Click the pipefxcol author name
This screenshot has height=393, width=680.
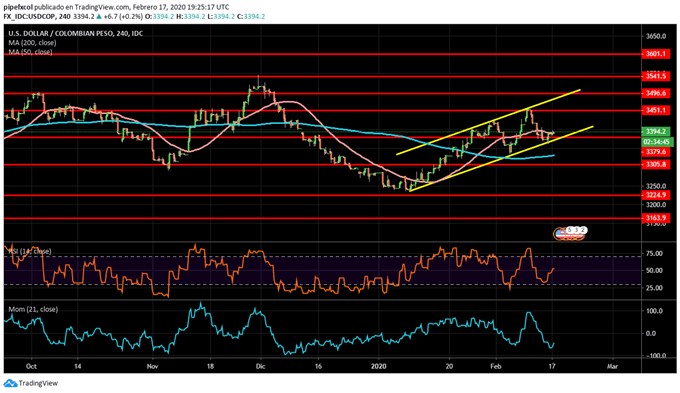tap(18, 7)
